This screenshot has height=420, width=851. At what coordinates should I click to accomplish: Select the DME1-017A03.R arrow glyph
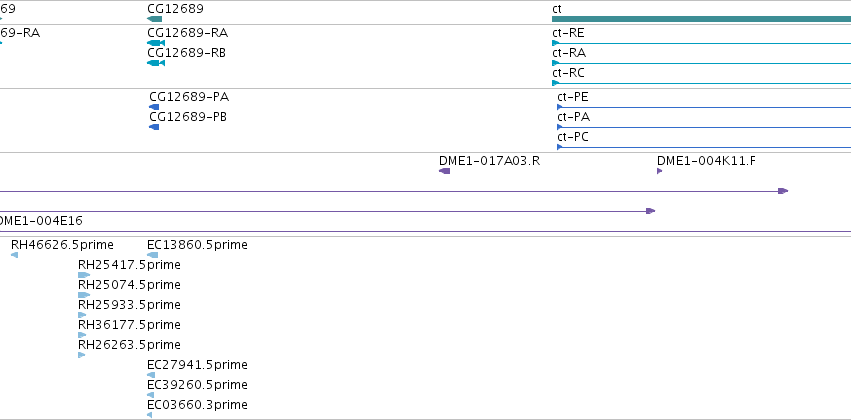coord(444,171)
